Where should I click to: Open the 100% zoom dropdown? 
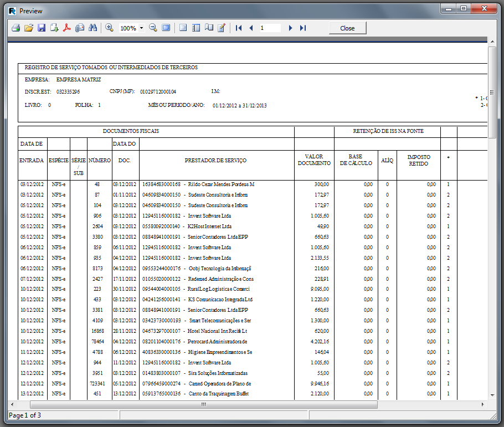141,28
